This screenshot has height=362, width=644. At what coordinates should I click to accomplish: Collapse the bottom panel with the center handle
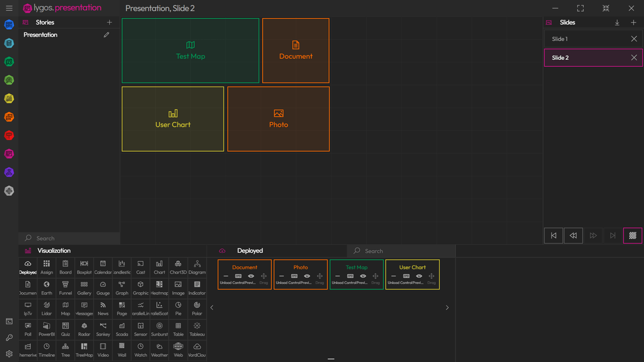coord(331,359)
